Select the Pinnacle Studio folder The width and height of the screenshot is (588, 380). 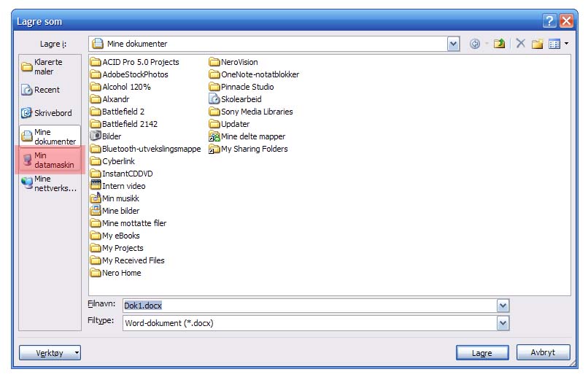pos(241,87)
